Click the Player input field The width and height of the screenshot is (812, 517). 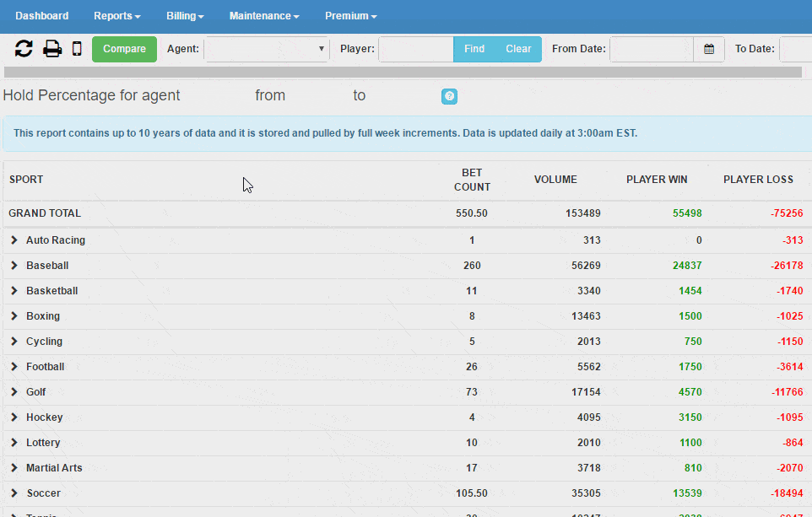tap(416, 49)
